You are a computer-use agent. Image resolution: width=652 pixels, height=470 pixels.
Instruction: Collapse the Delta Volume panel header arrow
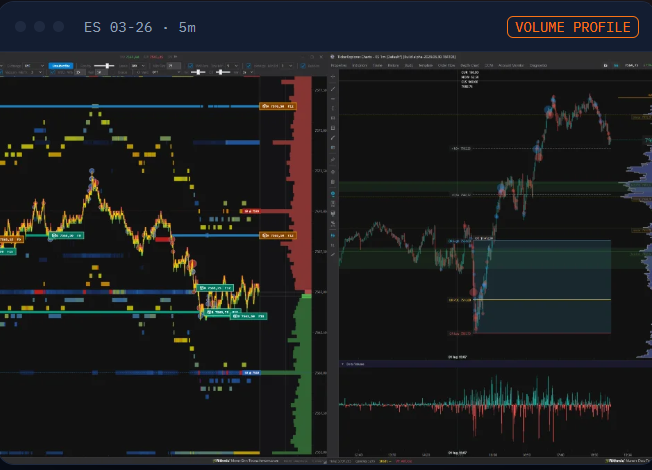pos(343,364)
